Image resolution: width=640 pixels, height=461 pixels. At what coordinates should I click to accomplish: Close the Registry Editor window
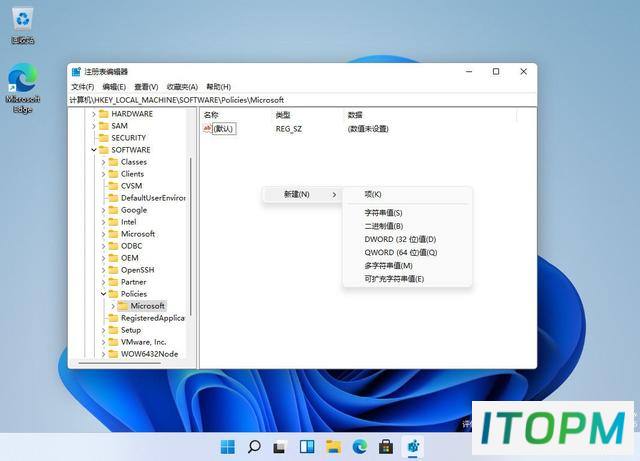[524, 71]
